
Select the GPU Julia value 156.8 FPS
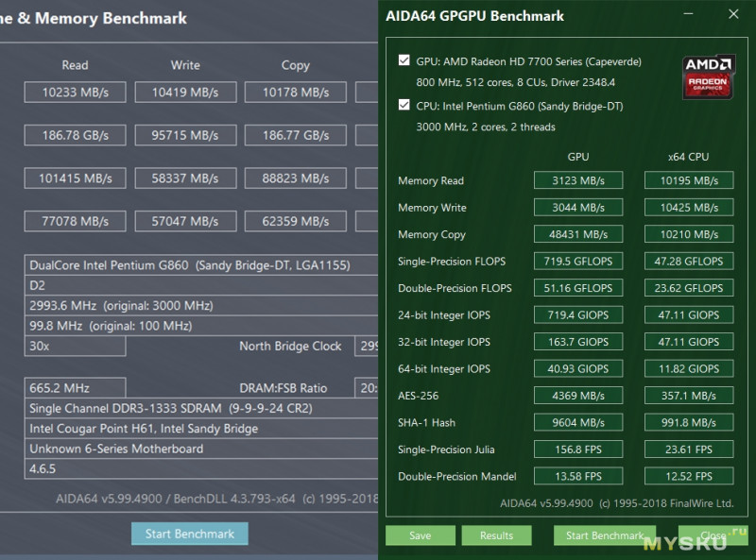coord(578,450)
